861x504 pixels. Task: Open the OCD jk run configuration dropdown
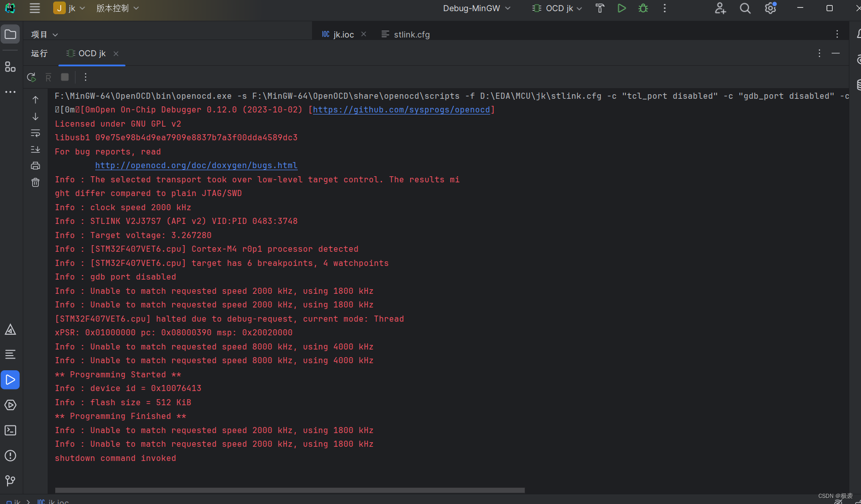tap(557, 8)
